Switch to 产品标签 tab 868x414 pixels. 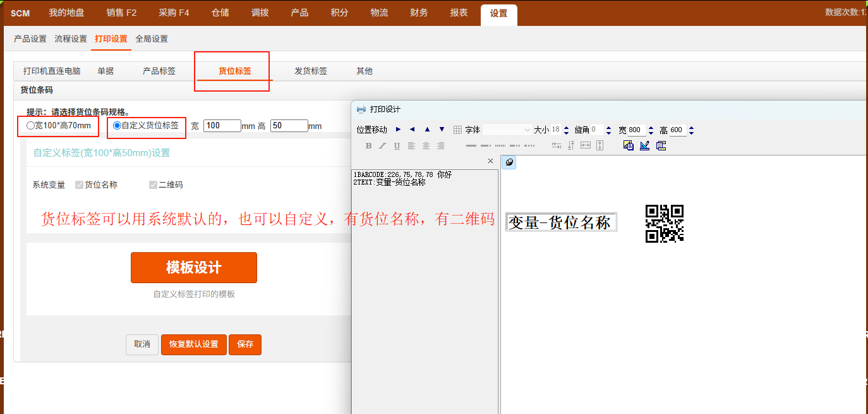(x=159, y=71)
